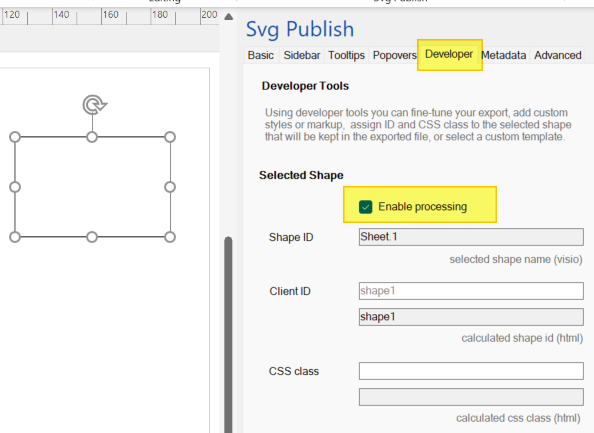Click the top-right resize handle of rectangle
Image resolution: width=594 pixels, height=433 pixels.
[170, 137]
